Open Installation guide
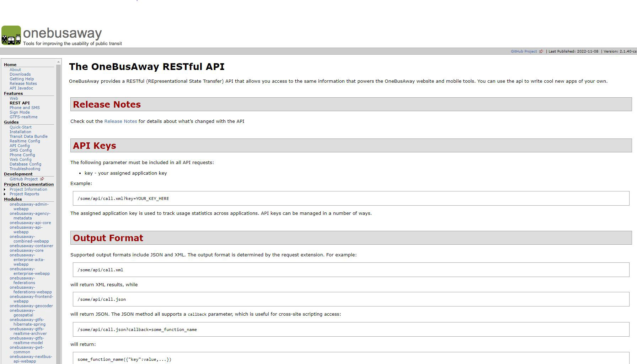This screenshot has width=637, height=364. click(x=20, y=132)
